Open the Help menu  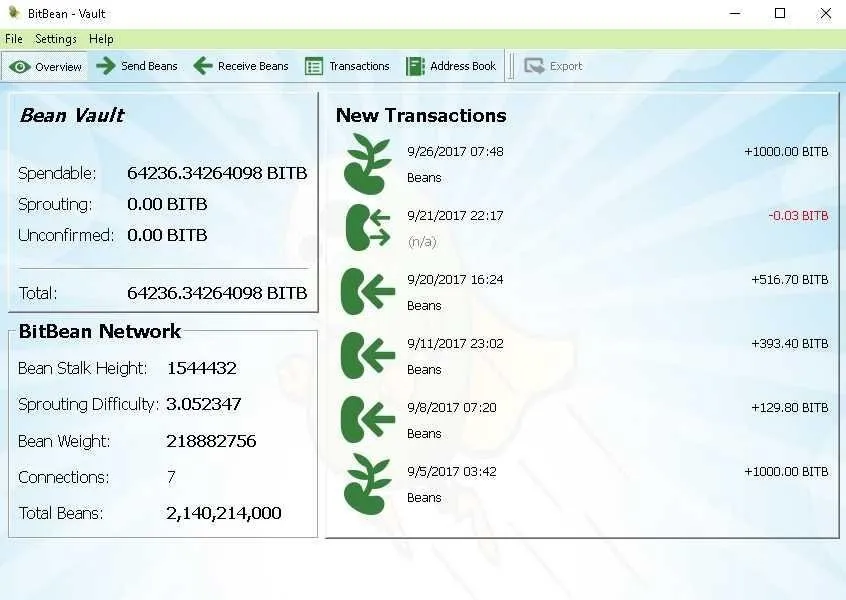(101, 39)
